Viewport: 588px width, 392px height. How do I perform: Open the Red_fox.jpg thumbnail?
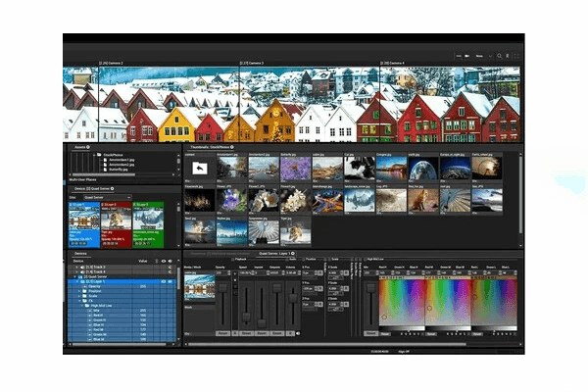tap(423, 200)
